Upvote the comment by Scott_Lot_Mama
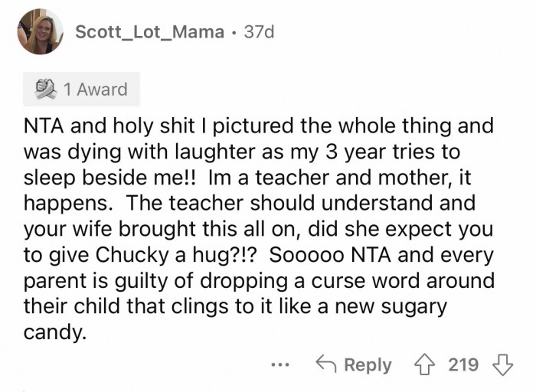This screenshot has width=536, height=392. click(x=423, y=364)
